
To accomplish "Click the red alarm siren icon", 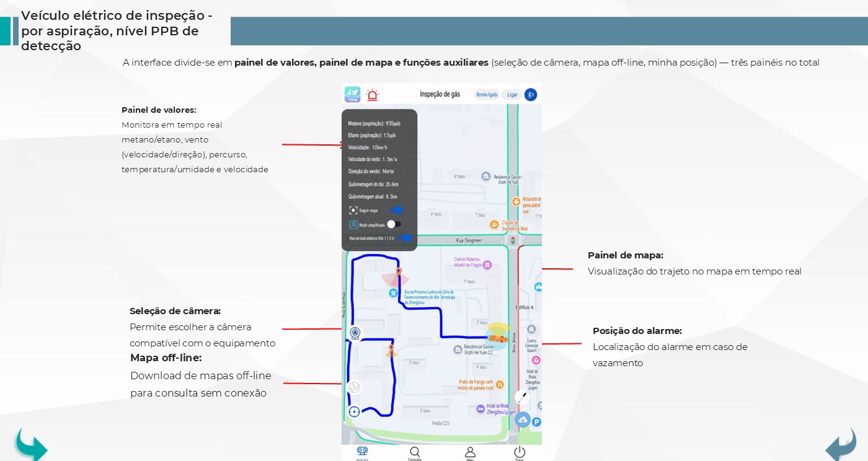I will click(x=372, y=95).
